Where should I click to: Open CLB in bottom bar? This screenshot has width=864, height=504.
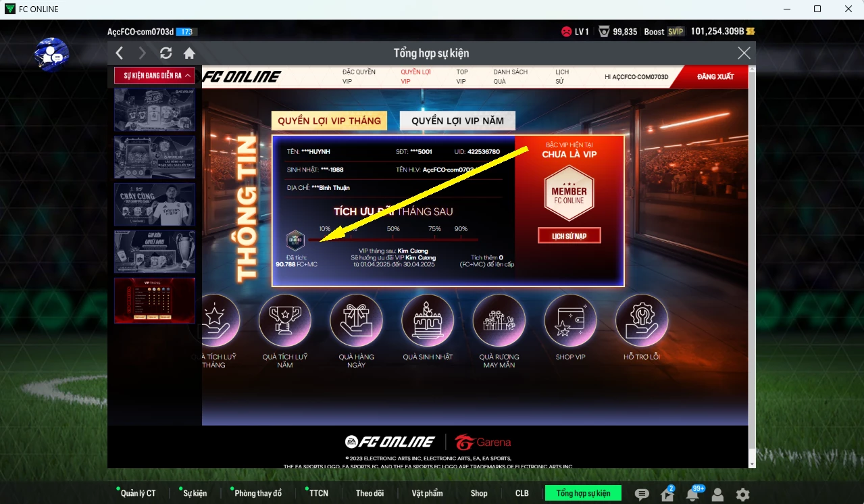point(522,493)
